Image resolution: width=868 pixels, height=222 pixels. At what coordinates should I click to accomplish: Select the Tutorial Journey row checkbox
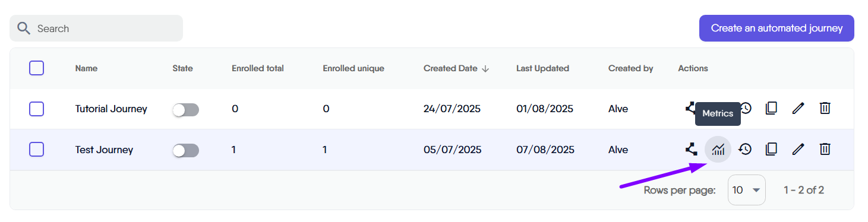tap(36, 109)
